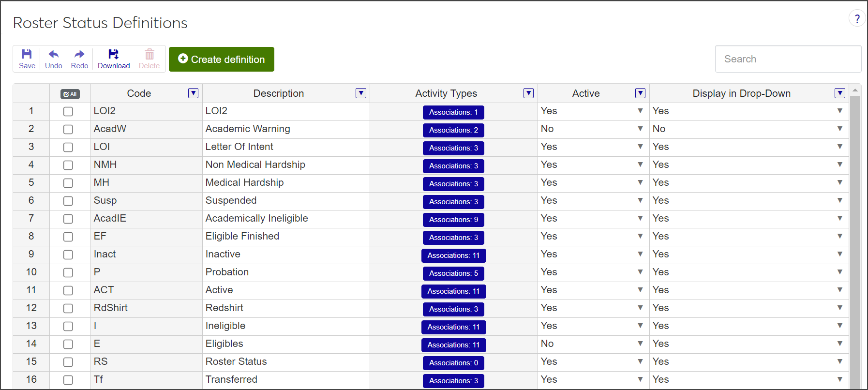Expand Active dropdown for Academic Warning row
This screenshot has width=868, height=390.
640,129
